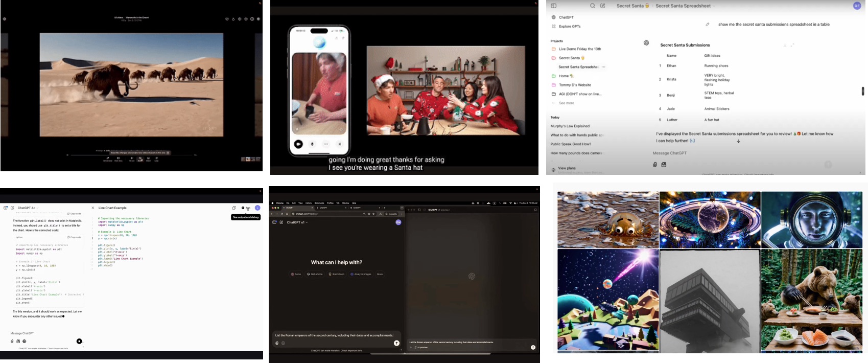Click the Brainstorm suggestion chip
The height and width of the screenshot is (363, 868).
[336, 274]
